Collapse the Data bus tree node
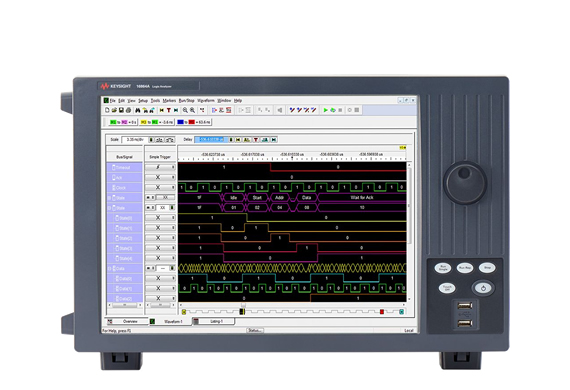 [109, 268]
